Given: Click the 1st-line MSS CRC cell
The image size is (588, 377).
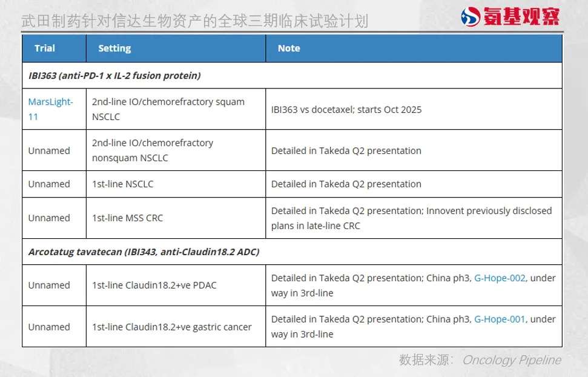Looking at the screenshot, I should coord(128,218).
